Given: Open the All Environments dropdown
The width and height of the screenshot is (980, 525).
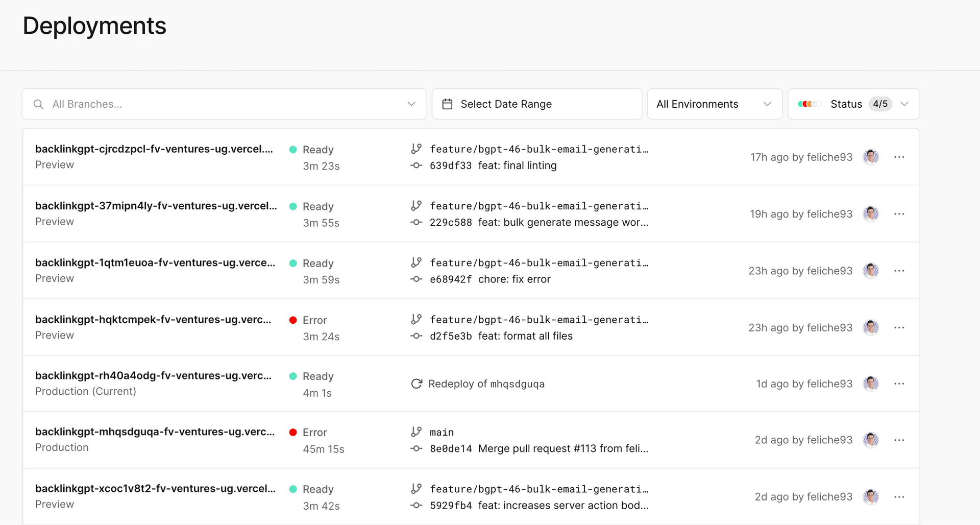Looking at the screenshot, I should [x=715, y=104].
